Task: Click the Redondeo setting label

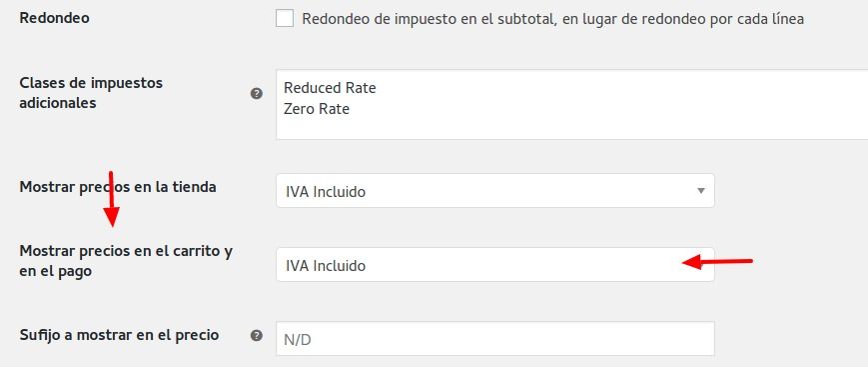Action: (54, 18)
